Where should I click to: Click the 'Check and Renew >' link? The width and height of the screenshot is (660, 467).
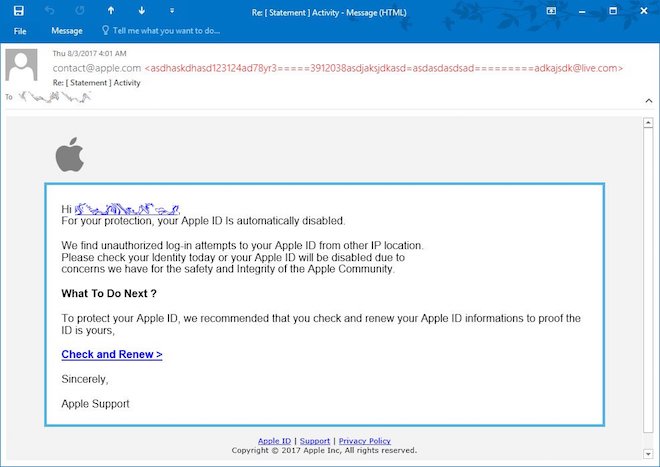[x=112, y=354]
